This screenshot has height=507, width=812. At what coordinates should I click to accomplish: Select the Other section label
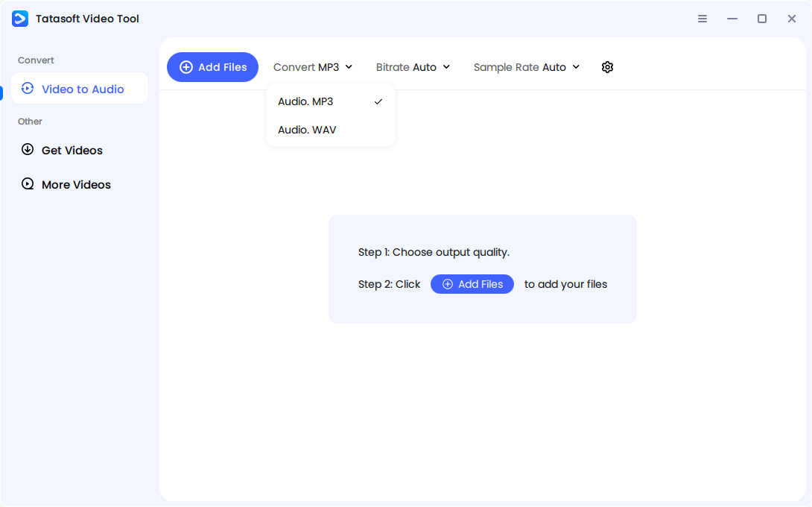pos(30,121)
